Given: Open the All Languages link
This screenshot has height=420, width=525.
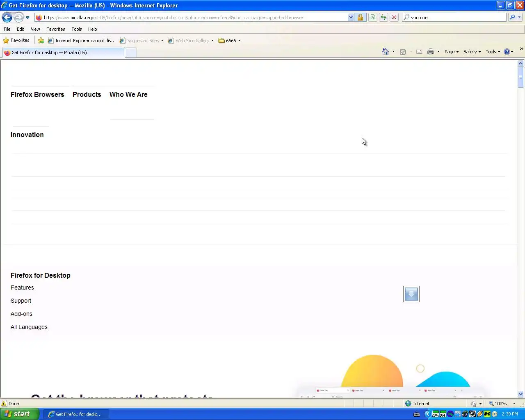Looking at the screenshot, I should [x=29, y=327].
